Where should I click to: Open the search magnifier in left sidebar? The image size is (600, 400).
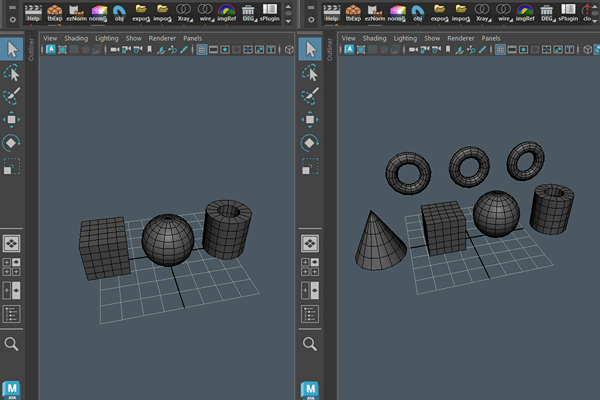11,343
